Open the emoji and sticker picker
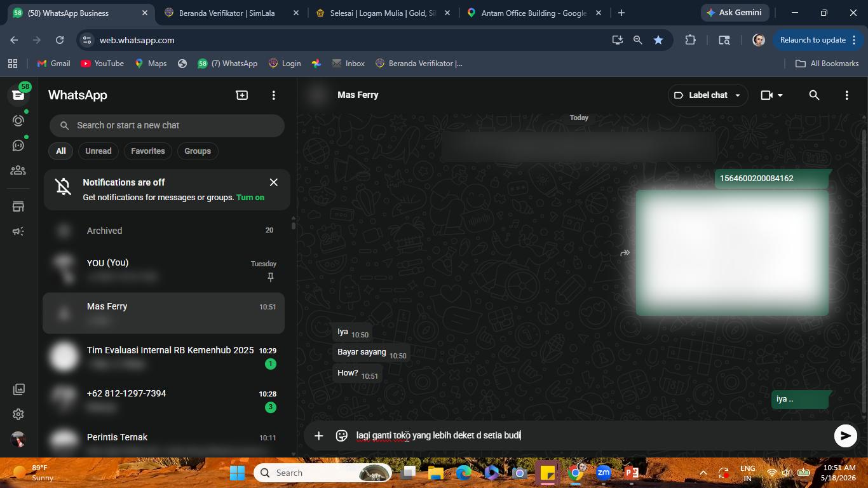 coord(341,435)
